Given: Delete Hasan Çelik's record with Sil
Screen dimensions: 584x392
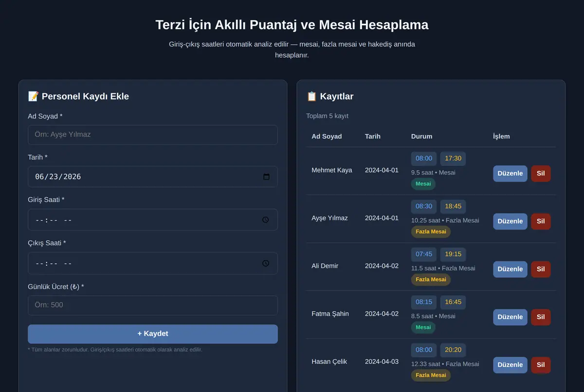Looking at the screenshot, I should (541, 365).
